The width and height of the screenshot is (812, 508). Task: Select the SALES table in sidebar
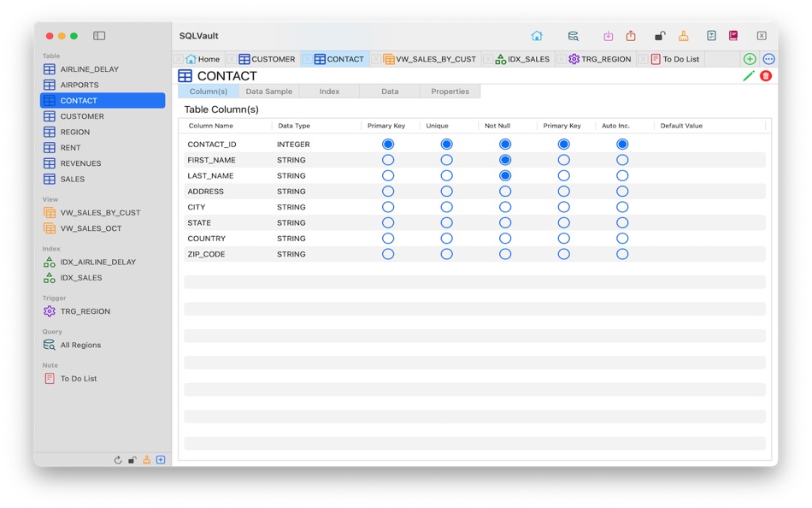[103, 179]
